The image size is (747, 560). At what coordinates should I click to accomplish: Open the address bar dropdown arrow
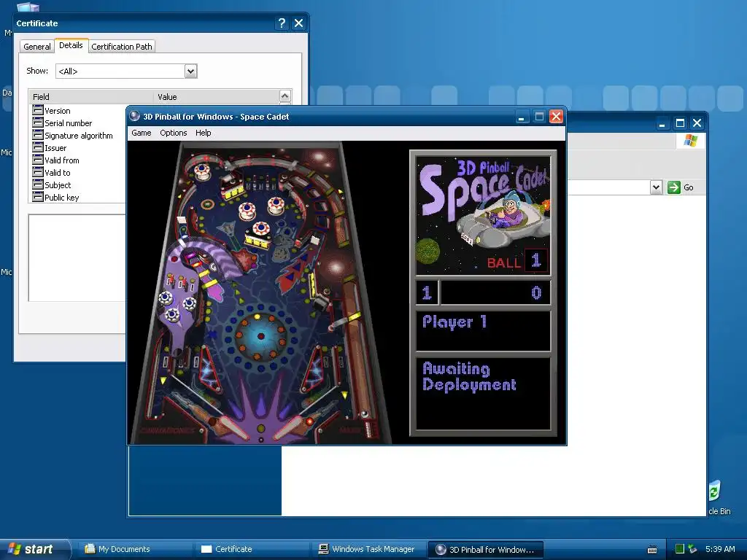tap(656, 187)
